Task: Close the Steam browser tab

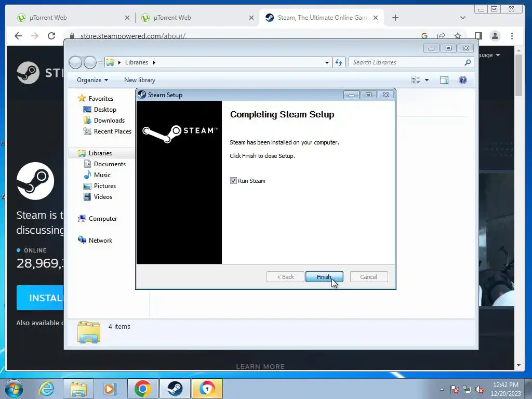Action: click(x=376, y=18)
